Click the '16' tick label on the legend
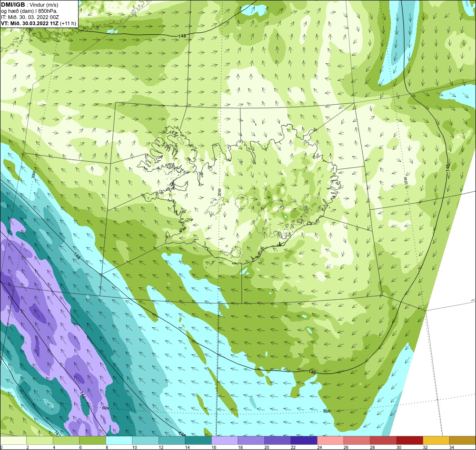The width and height of the screenshot is (476, 450). pos(214,447)
